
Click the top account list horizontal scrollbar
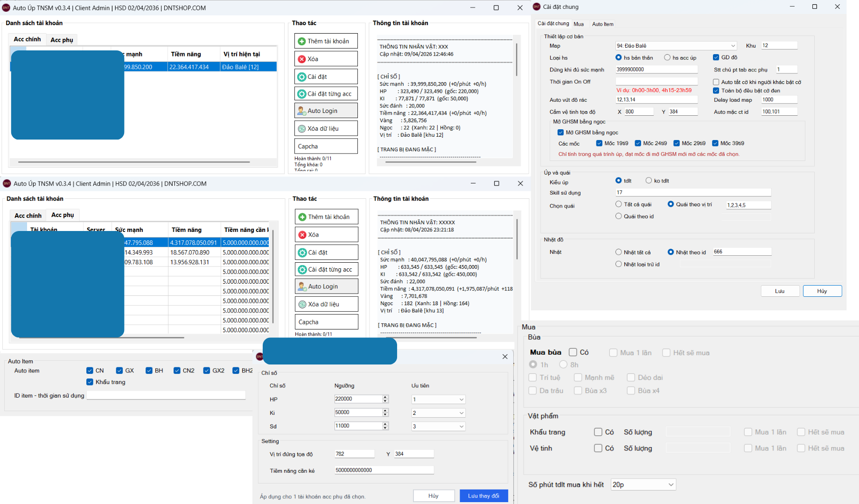134,162
